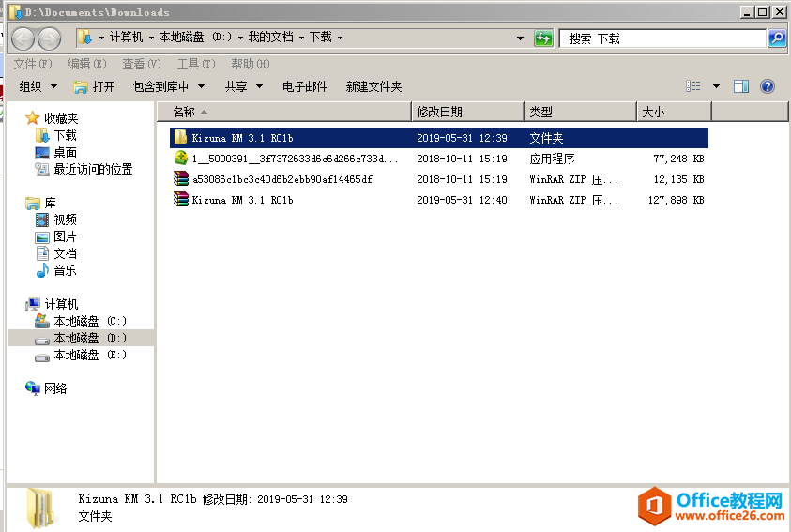Open the 帮助(H) menu
The height and width of the screenshot is (532, 791).
pyautogui.click(x=251, y=64)
